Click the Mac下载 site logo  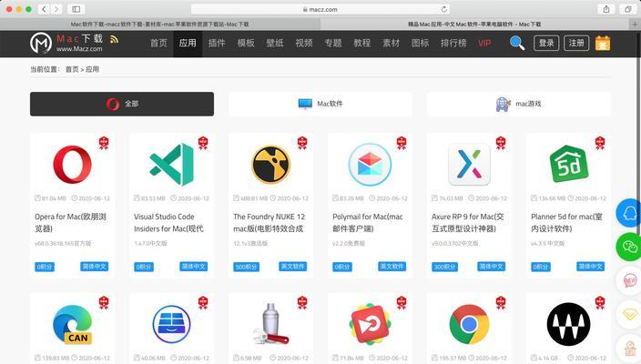(66, 43)
